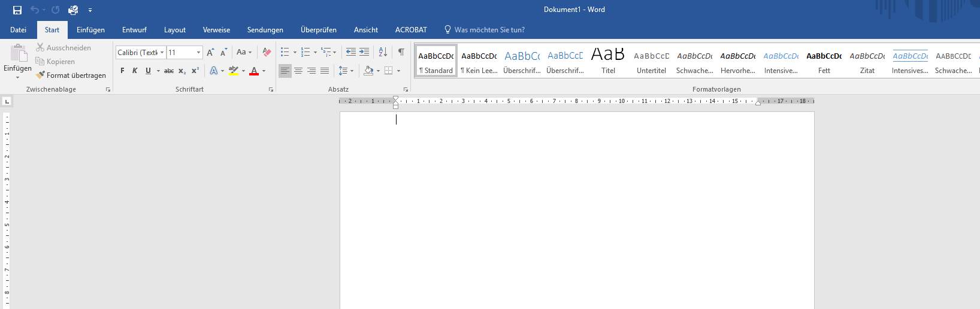The height and width of the screenshot is (309, 980).
Task: Click the borders icon
Action: pos(388,71)
